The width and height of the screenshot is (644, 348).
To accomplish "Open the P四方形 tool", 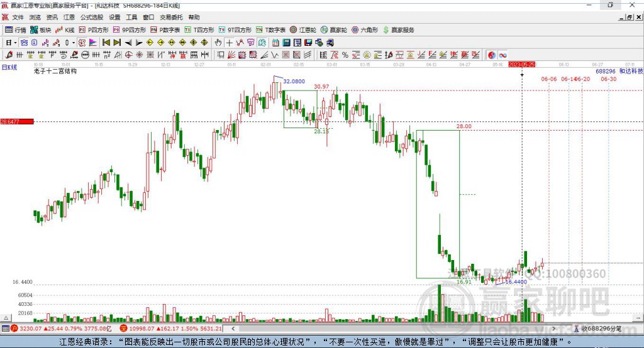I will coord(94,30).
